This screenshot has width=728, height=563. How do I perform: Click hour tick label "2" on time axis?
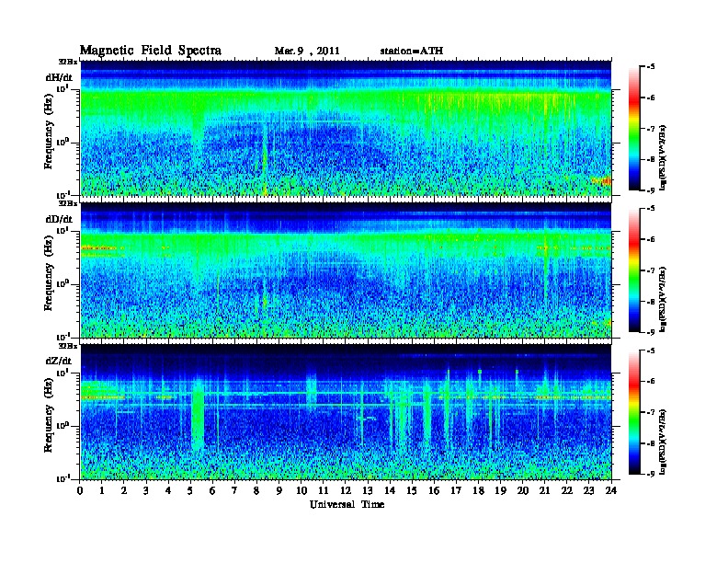[x=124, y=490]
